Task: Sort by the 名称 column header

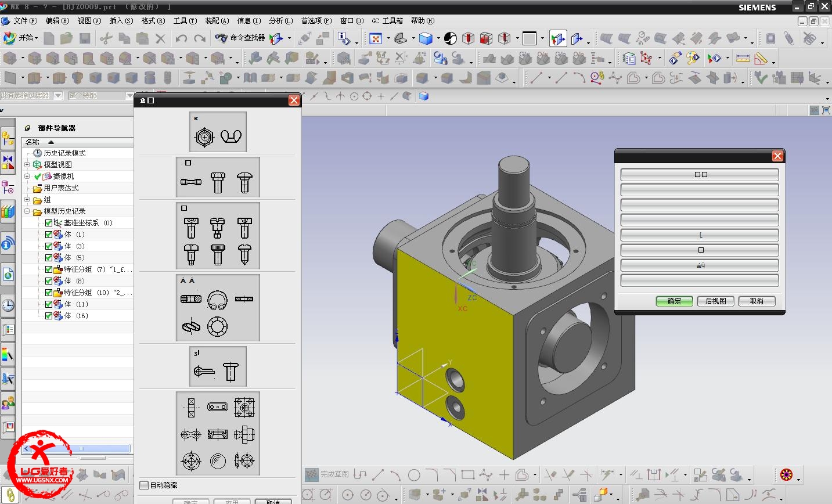Action: click(x=77, y=142)
